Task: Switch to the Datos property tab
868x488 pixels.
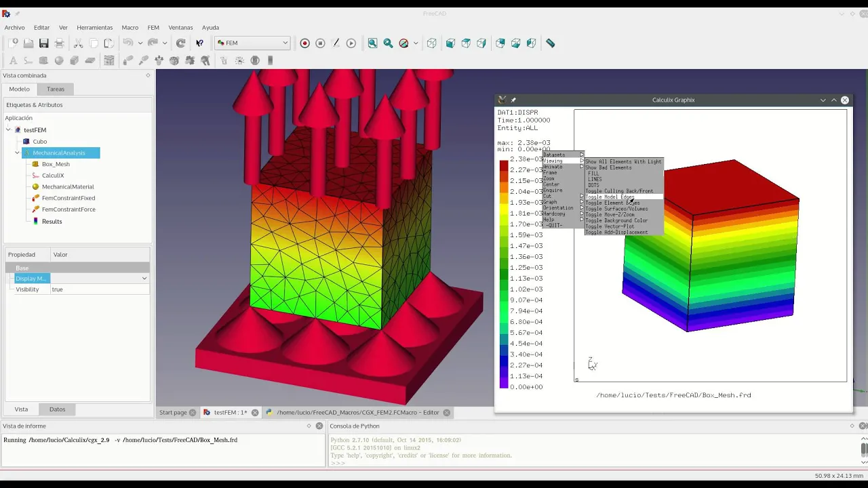Action: [57, 409]
